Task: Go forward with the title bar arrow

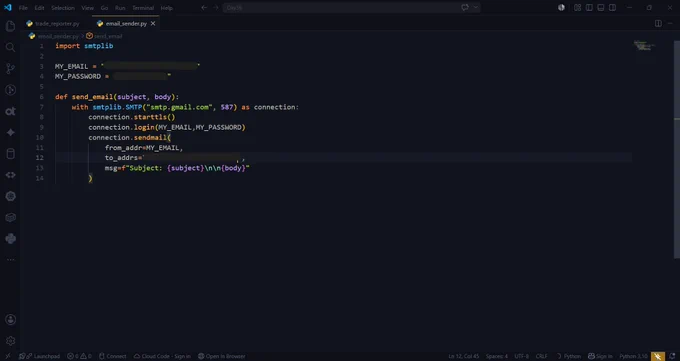Action: (x=216, y=7)
